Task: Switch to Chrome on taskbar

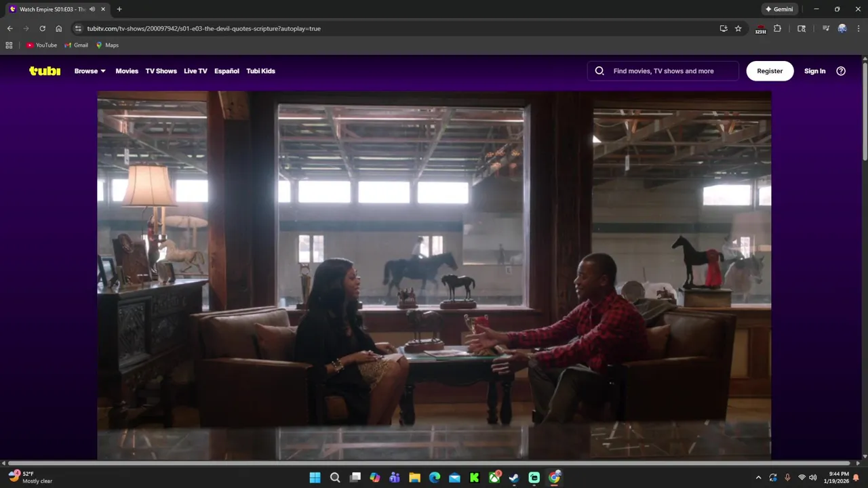Action: (554, 477)
